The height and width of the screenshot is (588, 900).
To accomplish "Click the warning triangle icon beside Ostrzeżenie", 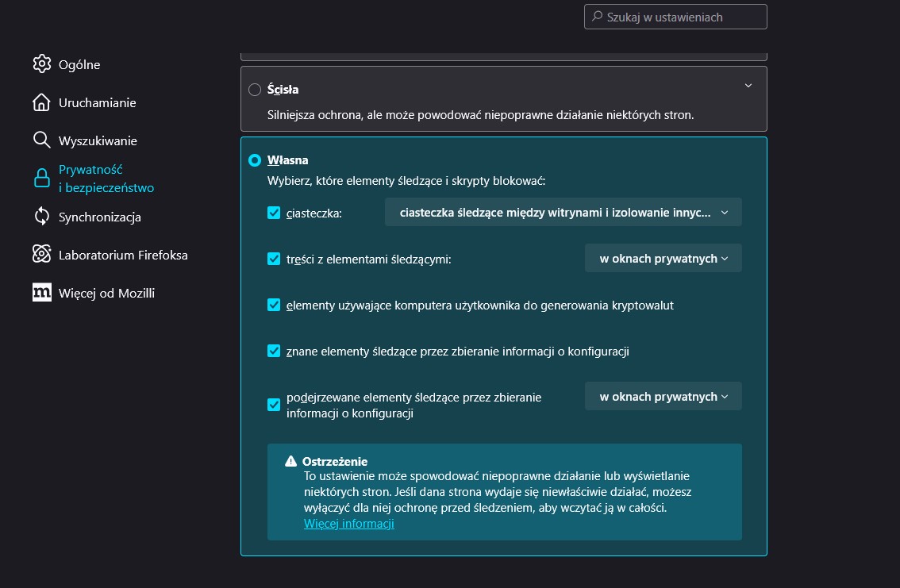I will point(291,462).
